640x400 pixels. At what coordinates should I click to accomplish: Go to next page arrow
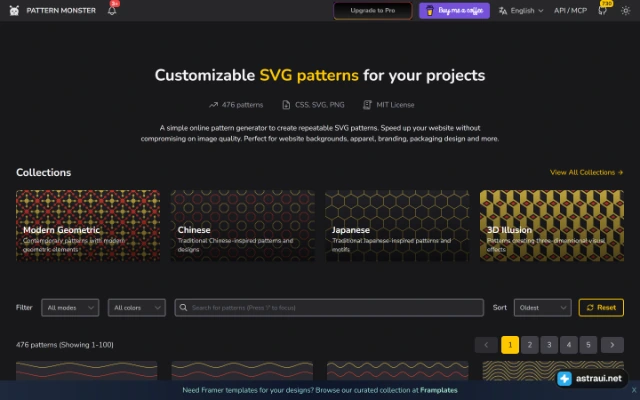(612, 345)
